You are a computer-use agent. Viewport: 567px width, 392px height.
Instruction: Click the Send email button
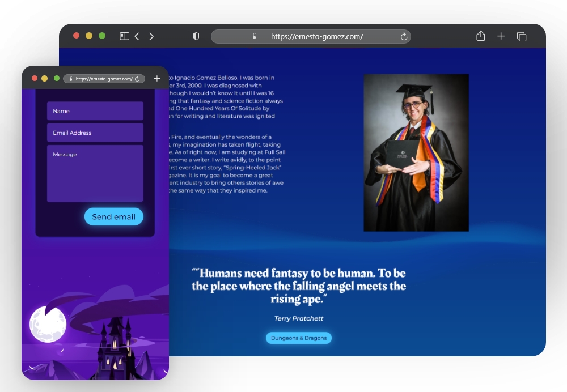pyautogui.click(x=114, y=216)
